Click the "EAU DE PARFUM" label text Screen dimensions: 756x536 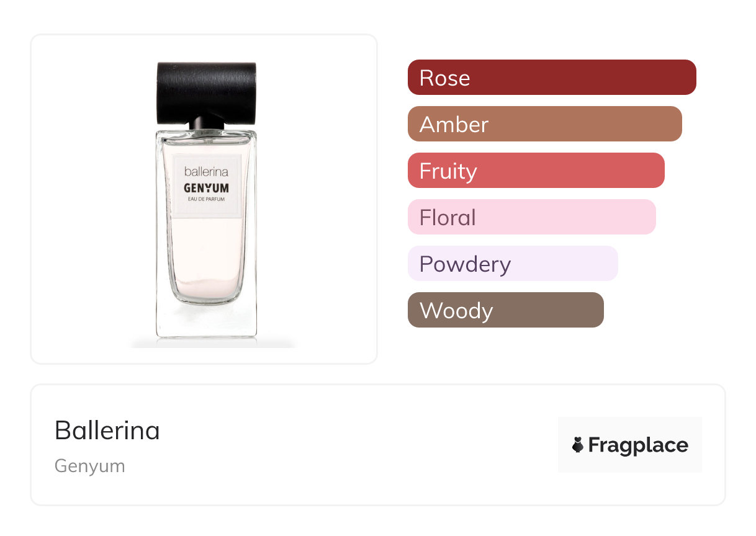(207, 199)
